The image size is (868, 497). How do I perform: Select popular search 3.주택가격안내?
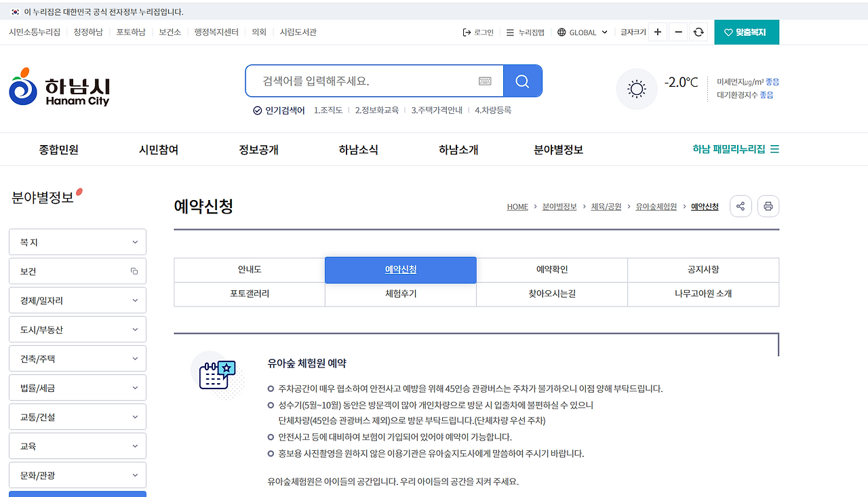coord(437,110)
